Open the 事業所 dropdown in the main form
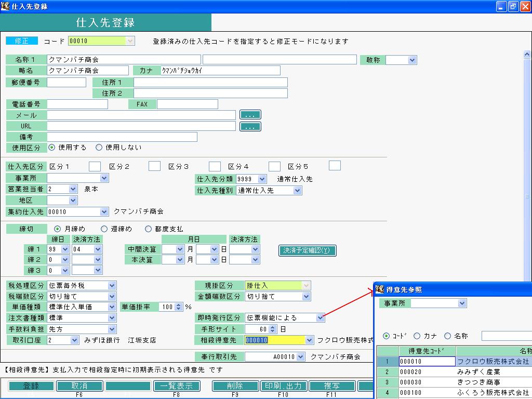This screenshot has width=532, height=399. point(104,178)
